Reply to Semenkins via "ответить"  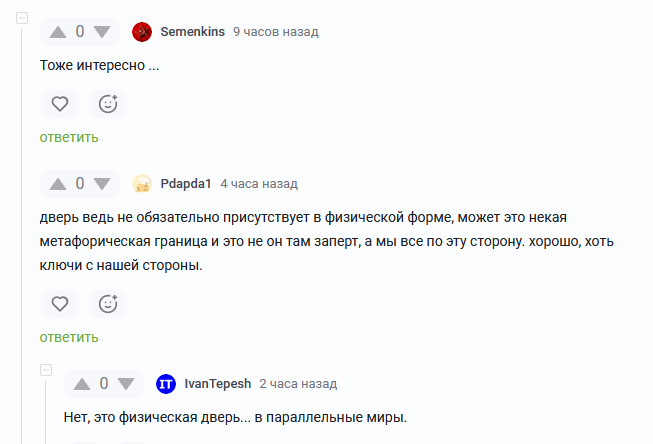(69, 137)
